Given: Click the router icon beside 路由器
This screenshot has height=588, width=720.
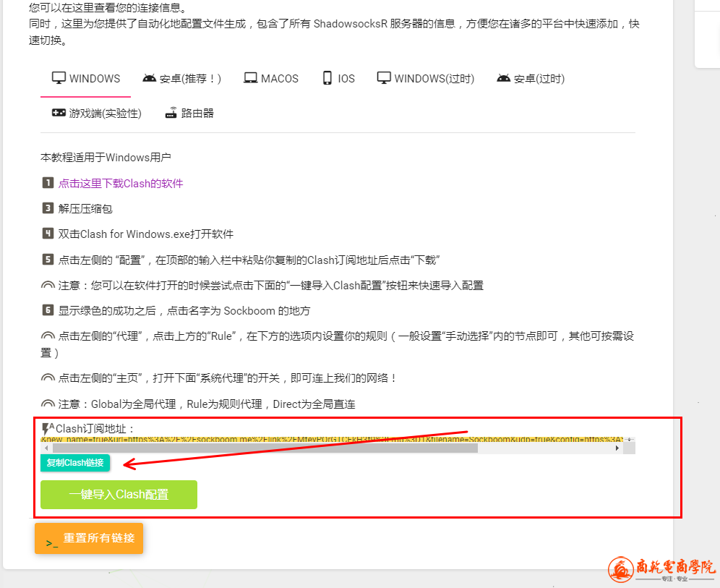Looking at the screenshot, I should (x=171, y=113).
